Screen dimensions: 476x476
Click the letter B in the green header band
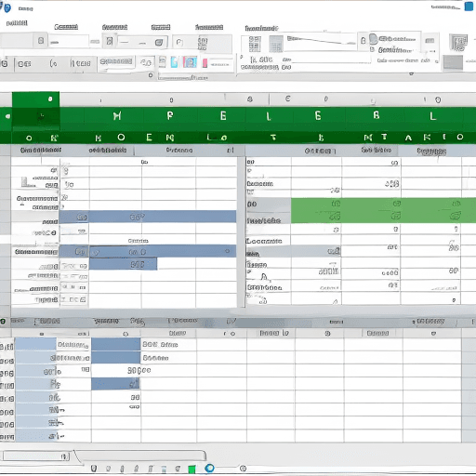point(377,115)
